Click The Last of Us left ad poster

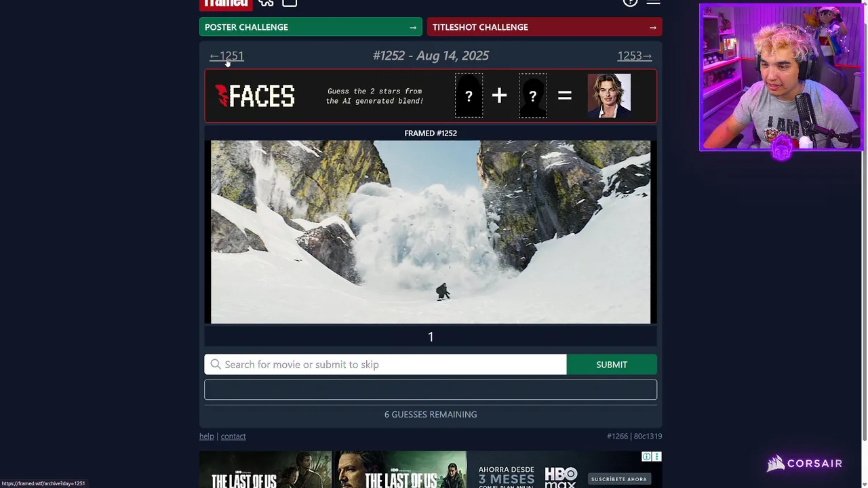pos(265,470)
